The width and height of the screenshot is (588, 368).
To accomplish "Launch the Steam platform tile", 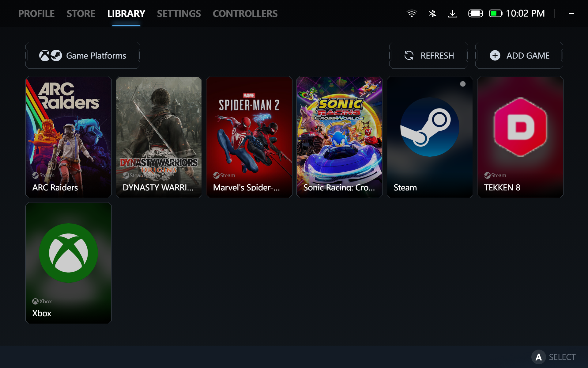I will point(430,137).
